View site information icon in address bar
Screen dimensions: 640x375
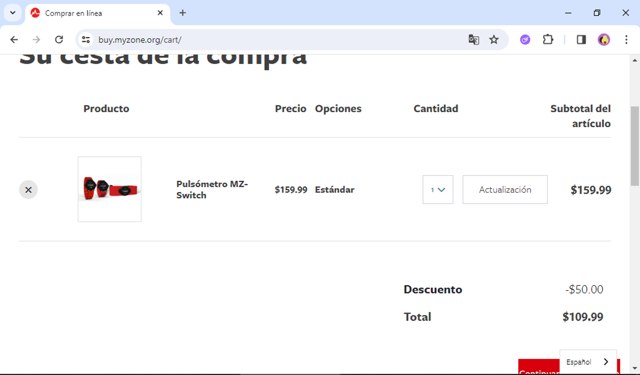[x=86, y=40]
